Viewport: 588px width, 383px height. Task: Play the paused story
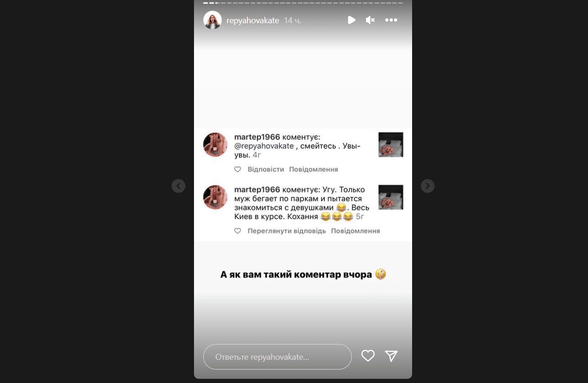tap(351, 20)
